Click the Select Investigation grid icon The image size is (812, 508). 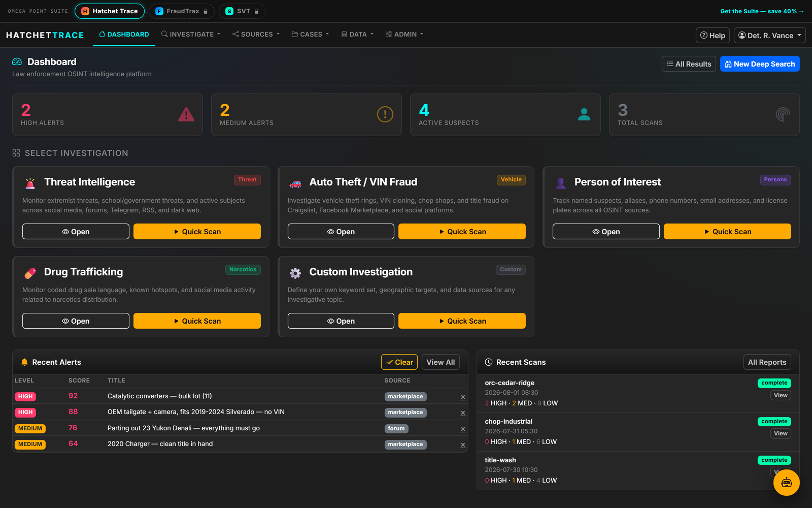pyautogui.click(x=16, y=153)
